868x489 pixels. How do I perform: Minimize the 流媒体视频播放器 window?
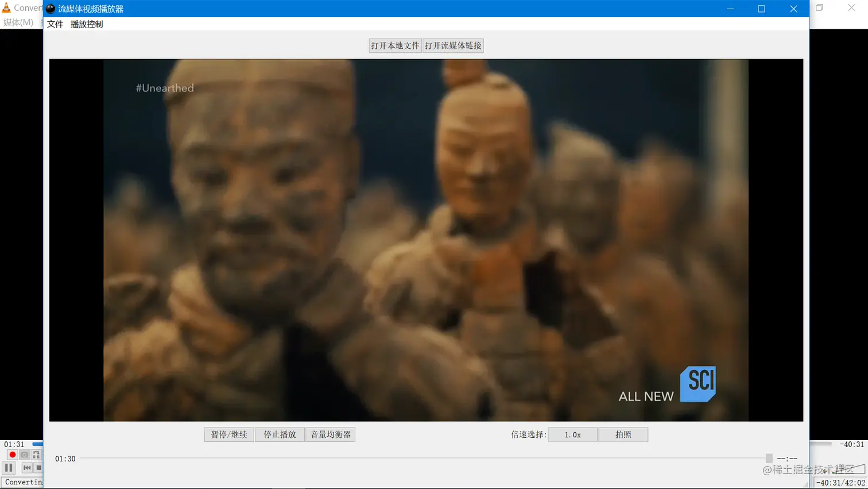pos(730,9)
